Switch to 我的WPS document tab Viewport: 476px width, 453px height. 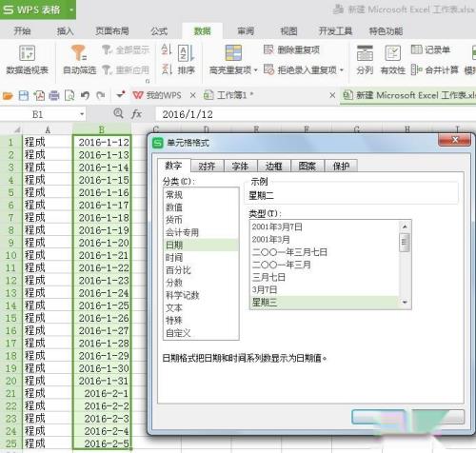click(158, 95)
